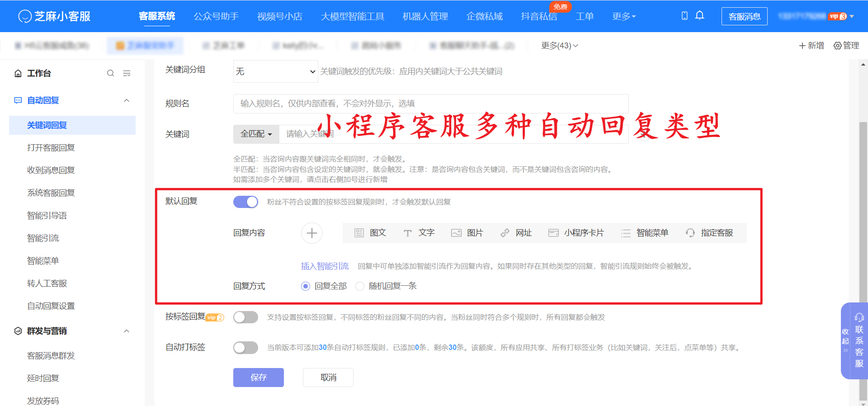The width and height of the screenshot is (868, 406).
Task: Open notifications bell icon
Action: pos(699,16)
